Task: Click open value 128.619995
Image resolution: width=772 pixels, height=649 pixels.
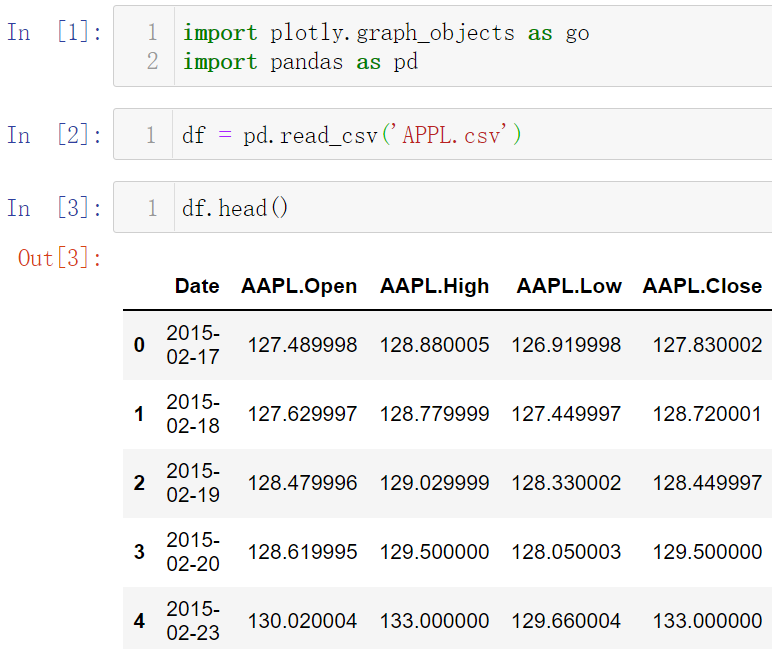Action: (302, 552)
